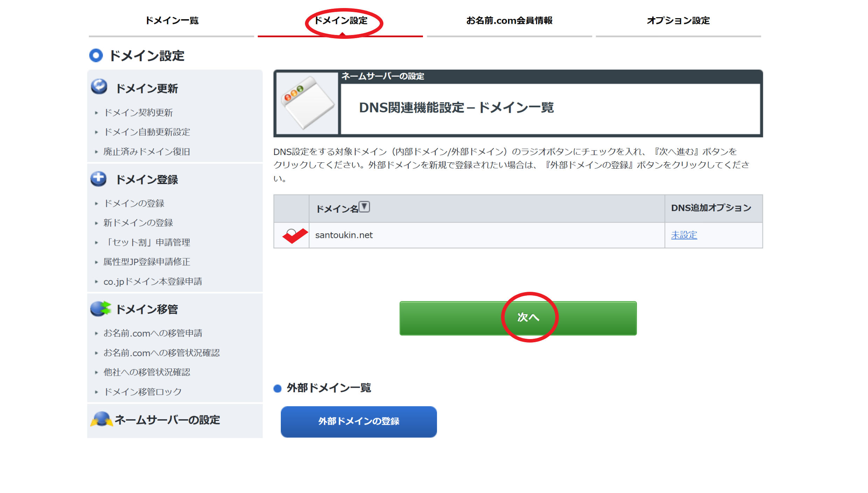868x493 pixels.
Task: Go to the オプション設定 tab
Action: (x=678, y=20)
